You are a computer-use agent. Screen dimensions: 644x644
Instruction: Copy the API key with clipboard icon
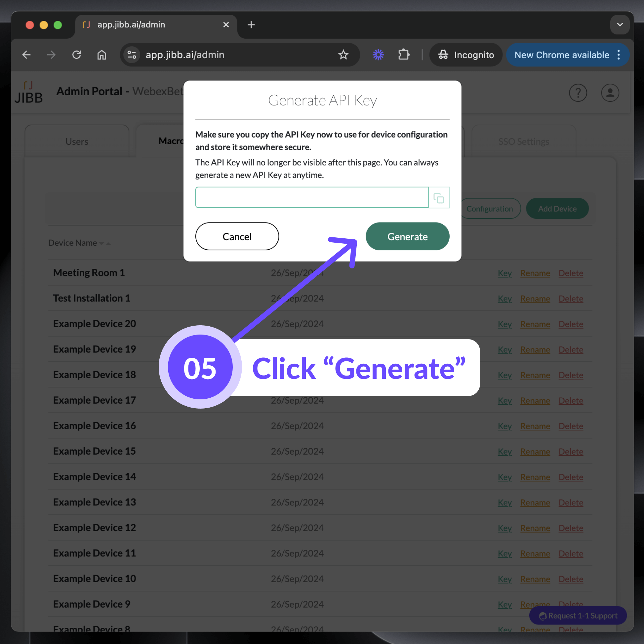click(439, 198)
